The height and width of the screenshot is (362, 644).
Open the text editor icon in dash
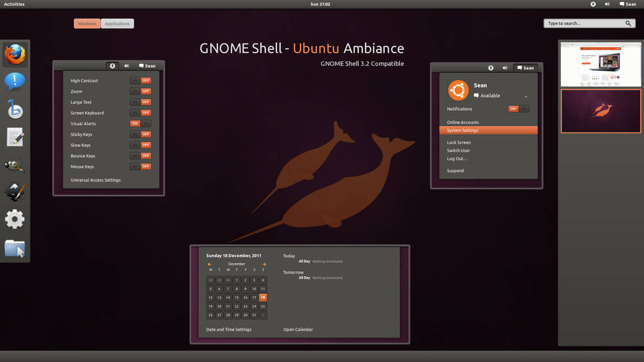pyautogui.click(x=15, y=137)
